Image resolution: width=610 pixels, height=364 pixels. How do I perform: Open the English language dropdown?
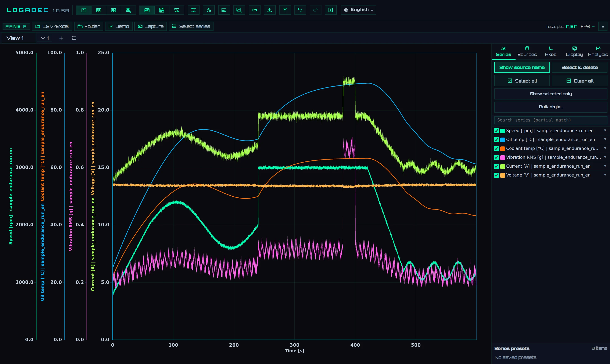(x=358, y=10)
